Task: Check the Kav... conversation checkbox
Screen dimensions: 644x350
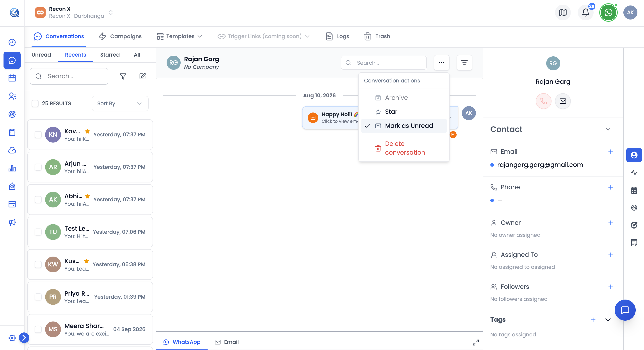Action: (38, 135)
